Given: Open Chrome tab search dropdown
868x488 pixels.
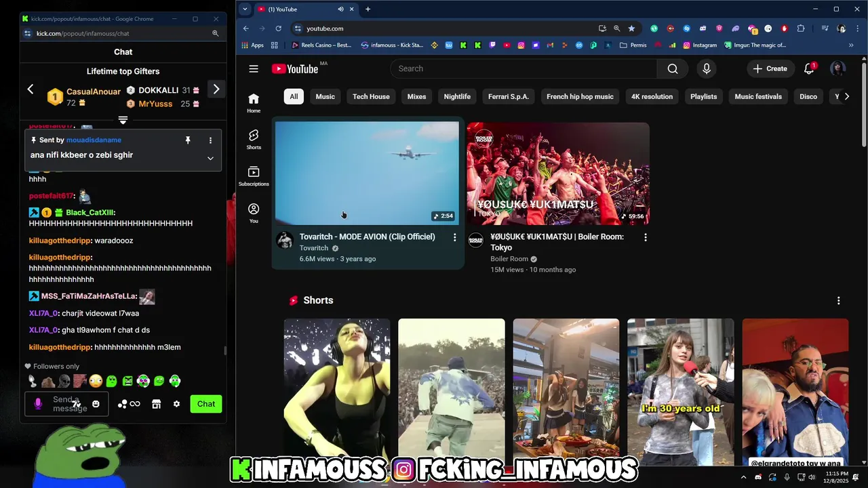Looking at the screenshot, I should click(x=245, y=9).
